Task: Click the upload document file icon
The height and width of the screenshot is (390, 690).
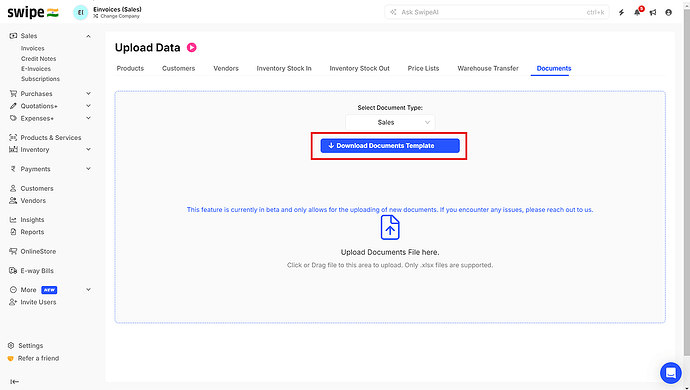Action: (390, 228)
